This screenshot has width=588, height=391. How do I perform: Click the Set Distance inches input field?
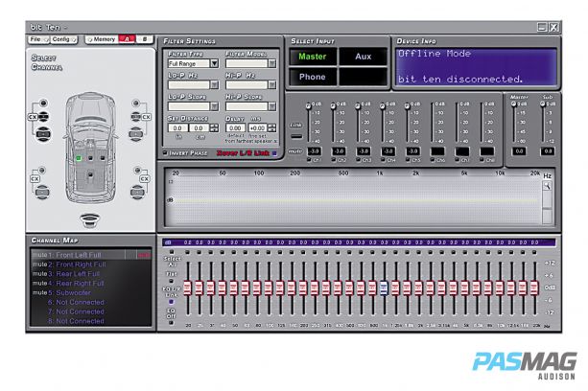177,127
